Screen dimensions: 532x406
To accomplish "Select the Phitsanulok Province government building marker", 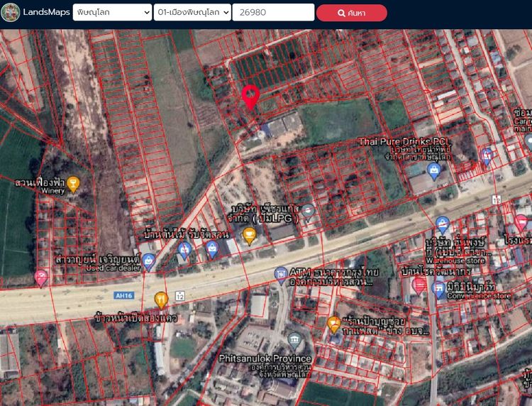I will tap(294, 341).
